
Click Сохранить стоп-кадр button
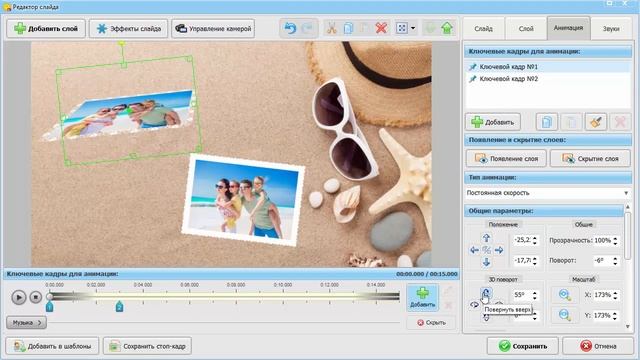147,346
